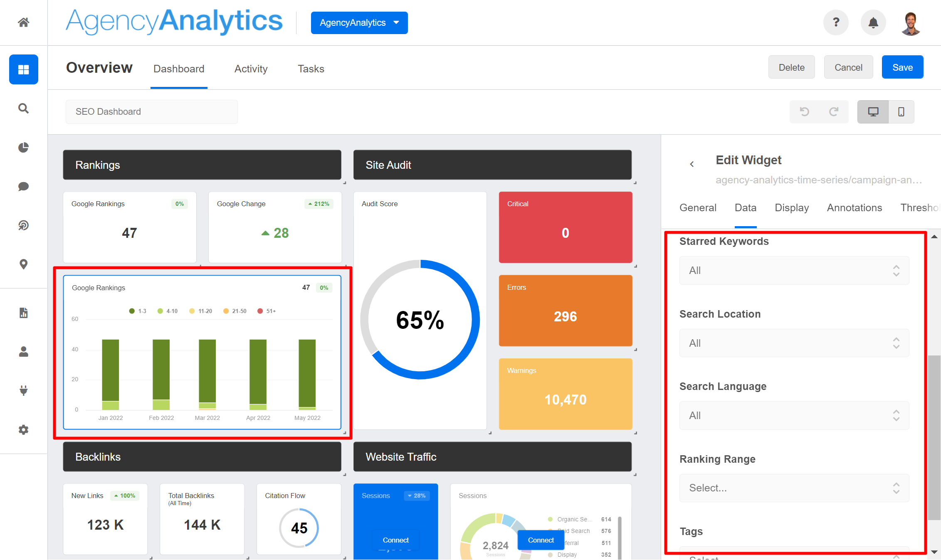Enable desktop preview mode
941x560 pixels.
coord(872,111)
